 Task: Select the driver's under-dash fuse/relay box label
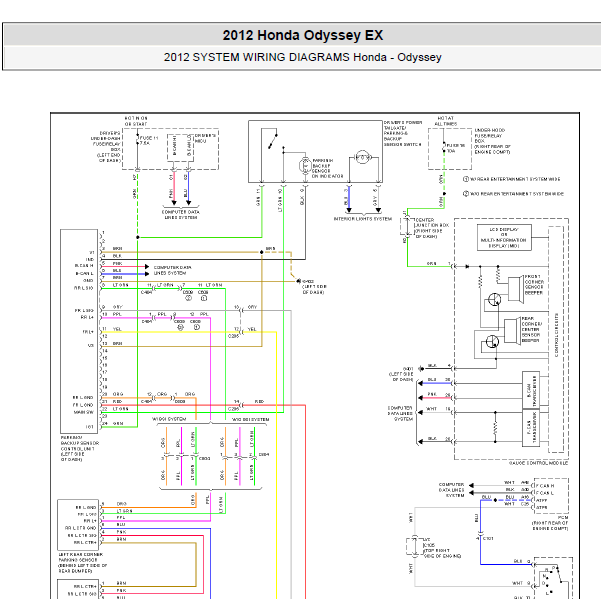click(x=106, y=147)
